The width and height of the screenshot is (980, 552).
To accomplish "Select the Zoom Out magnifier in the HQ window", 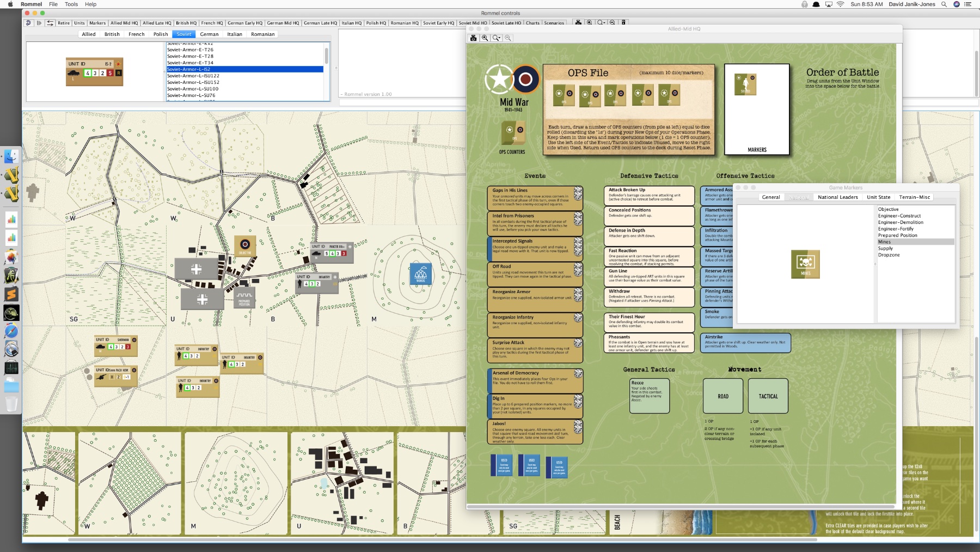I will click(507, 38).
